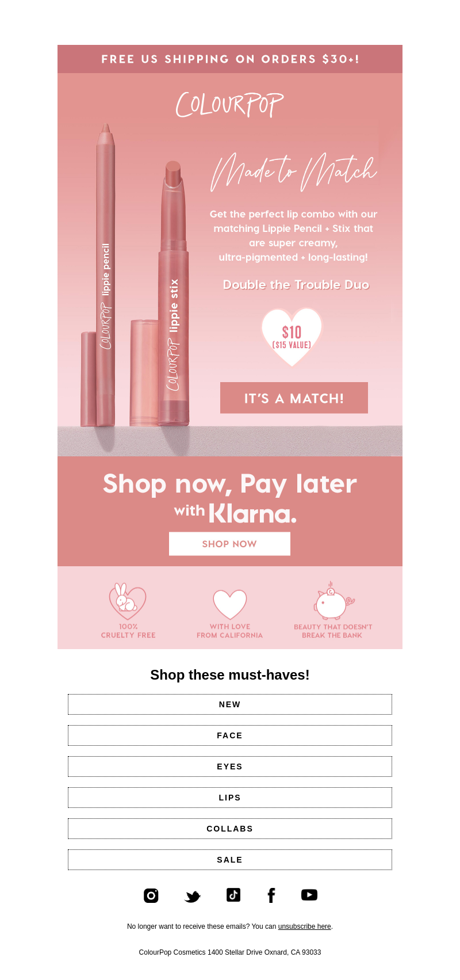Open the Instagram icon link
Screen dimensions: 460x980
(x=151, y=895)
